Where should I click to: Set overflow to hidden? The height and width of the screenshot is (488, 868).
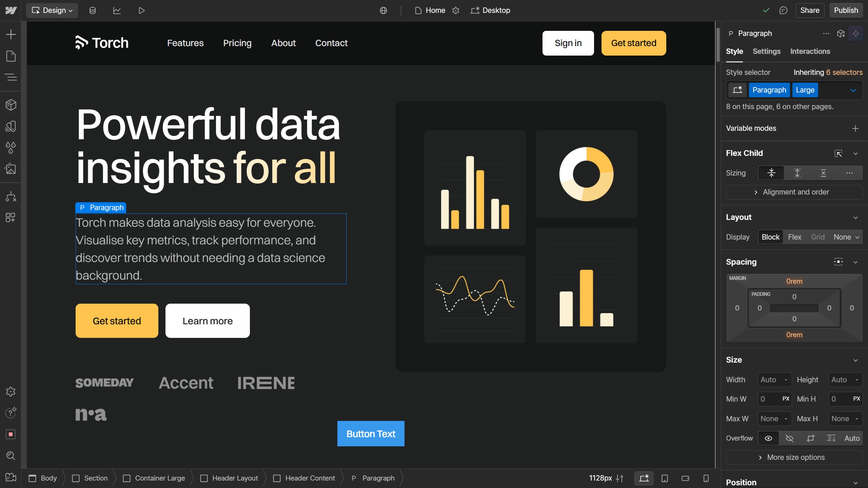[x=789, y=438]
